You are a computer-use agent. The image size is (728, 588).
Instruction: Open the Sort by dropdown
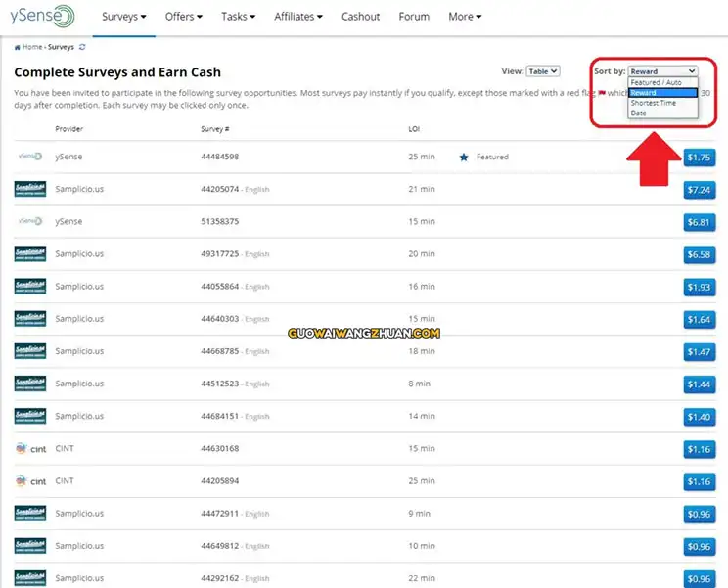click(662, 71)
